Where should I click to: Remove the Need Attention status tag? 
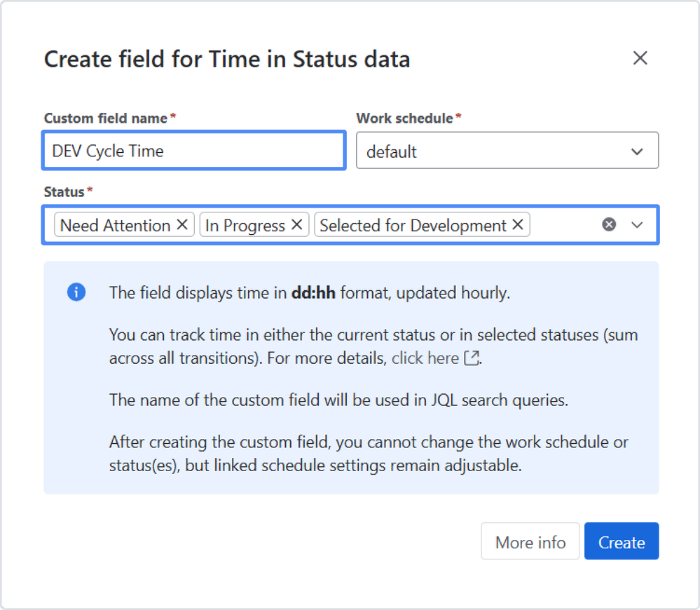[x=182, y=224]
